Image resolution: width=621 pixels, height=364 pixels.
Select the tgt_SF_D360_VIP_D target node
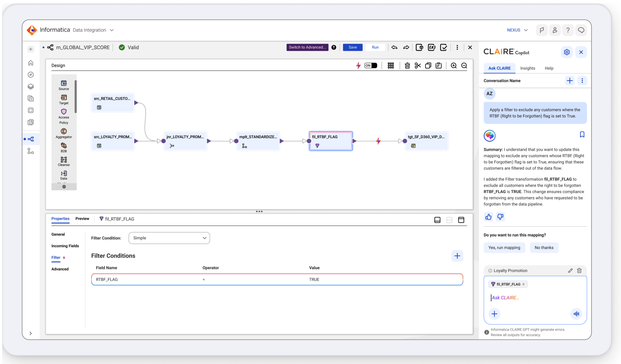(x=426, y=141)
